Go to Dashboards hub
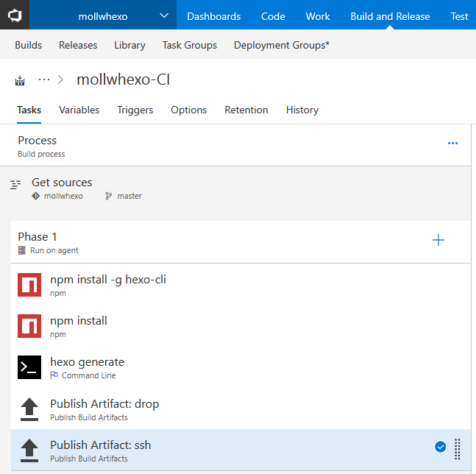 pos(213,16)
